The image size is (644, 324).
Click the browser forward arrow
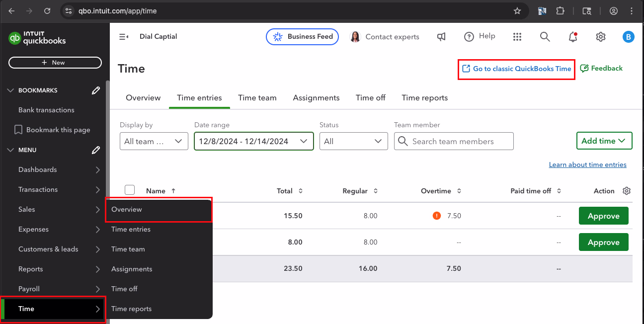pos(29,10)
